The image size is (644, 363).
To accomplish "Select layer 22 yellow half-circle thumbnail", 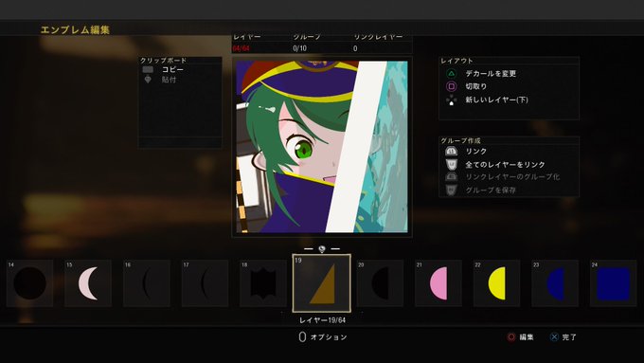I will coord(496,283).
